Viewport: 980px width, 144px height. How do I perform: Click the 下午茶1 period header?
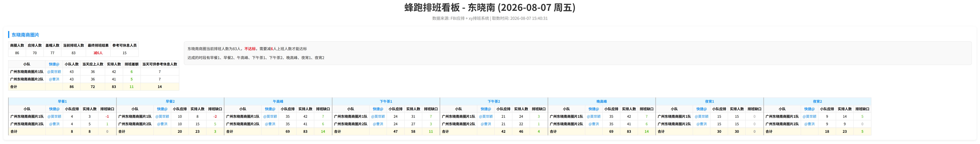point(386,101)
